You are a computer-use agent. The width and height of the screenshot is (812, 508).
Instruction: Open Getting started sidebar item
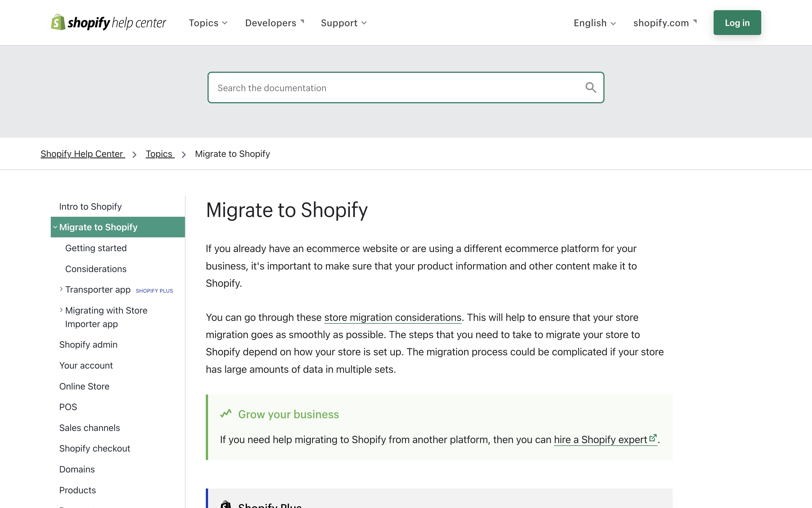[x=96, y=248]
